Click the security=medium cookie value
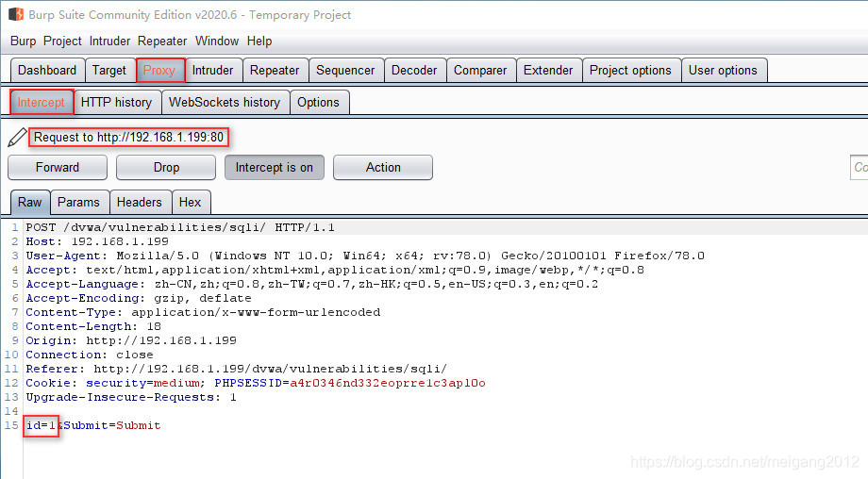This screenshot has width=868, height=479. pyautogui.click(x=143, y=384)
